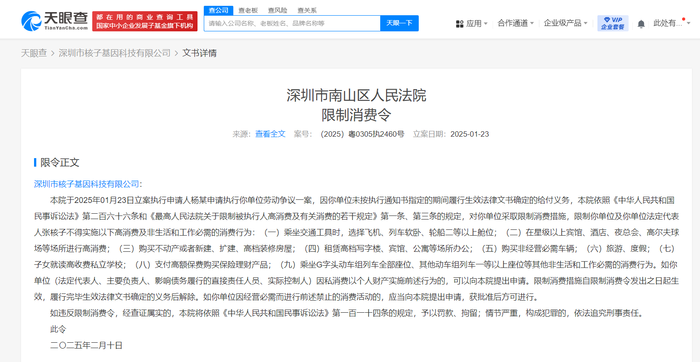Click the company name search field
Image resolution: width=700 pixels, height=362 pixels.
pyautogui.click(x=292, y=23)
